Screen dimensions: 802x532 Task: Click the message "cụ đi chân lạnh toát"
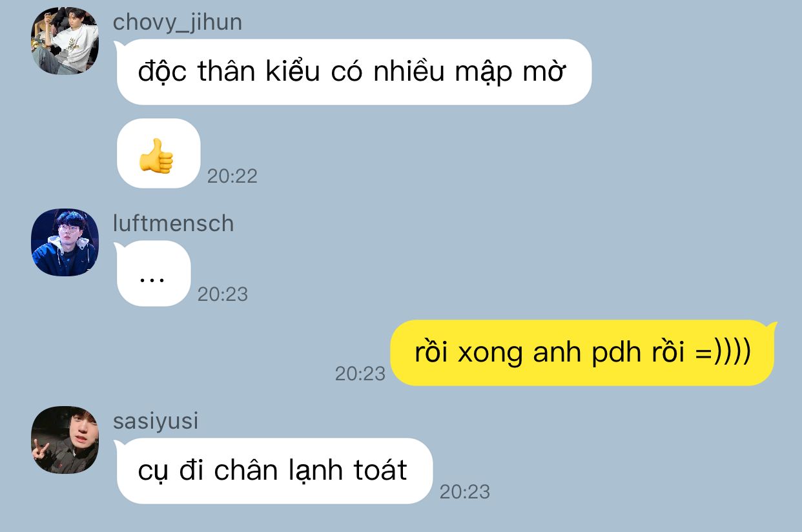[274, 471]
